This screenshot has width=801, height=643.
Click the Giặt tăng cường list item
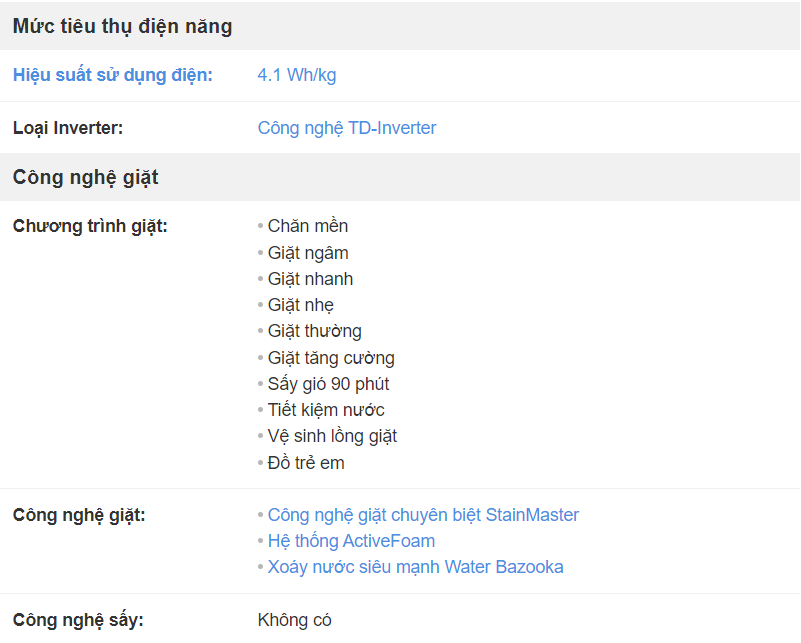331,358
